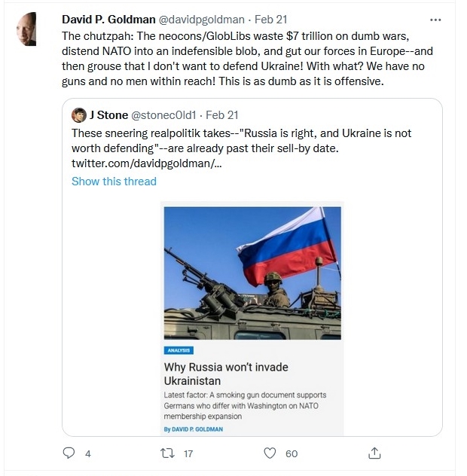Like the tweet with the heart icon

pos(270,453)
